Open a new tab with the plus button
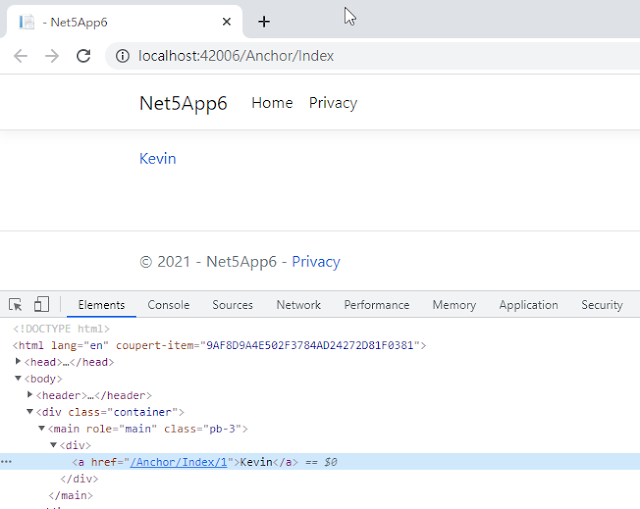 pyautogui.click(x=264, y=22)
